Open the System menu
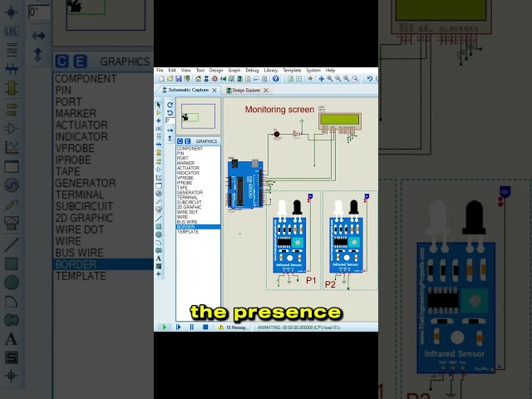Image resolution: width=532 pixels, height=399 pixels. tap(313, 70)
